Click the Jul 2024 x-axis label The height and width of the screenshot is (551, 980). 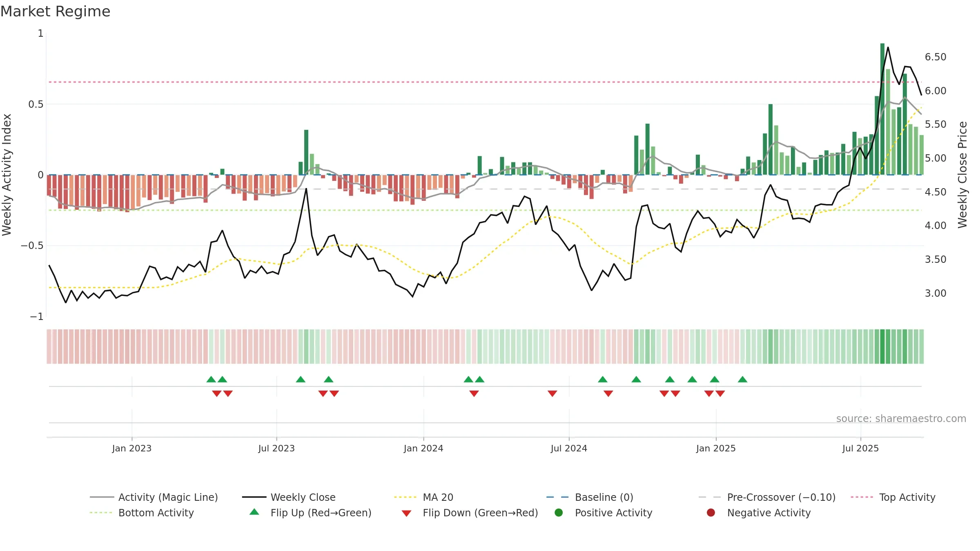coord(569,448)
